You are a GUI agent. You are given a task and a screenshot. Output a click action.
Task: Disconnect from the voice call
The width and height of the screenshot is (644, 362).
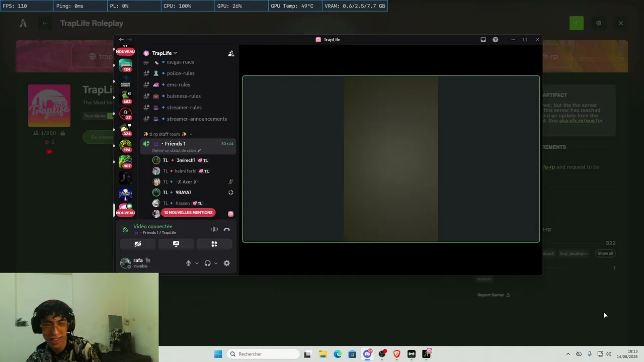[227, 230]
